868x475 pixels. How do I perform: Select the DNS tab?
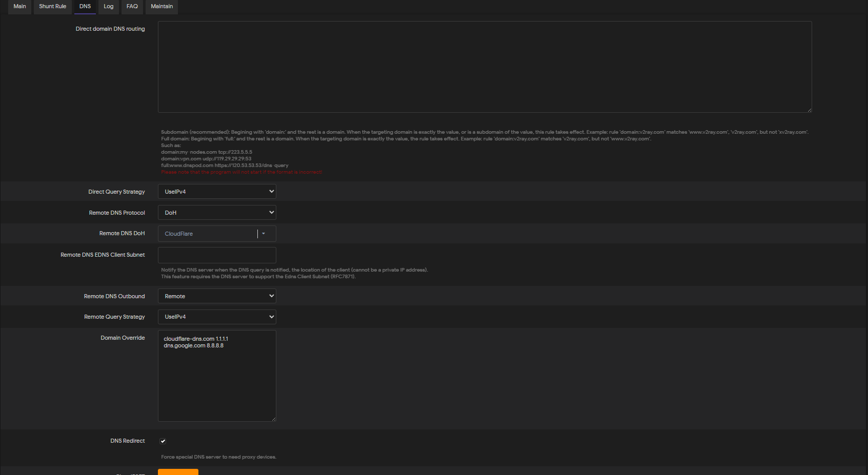85,7
